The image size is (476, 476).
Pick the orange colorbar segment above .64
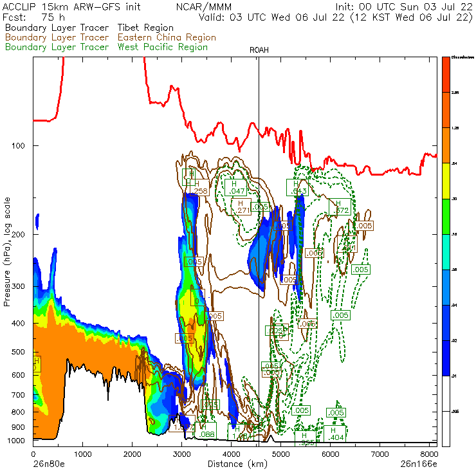[x=446, y=145]
